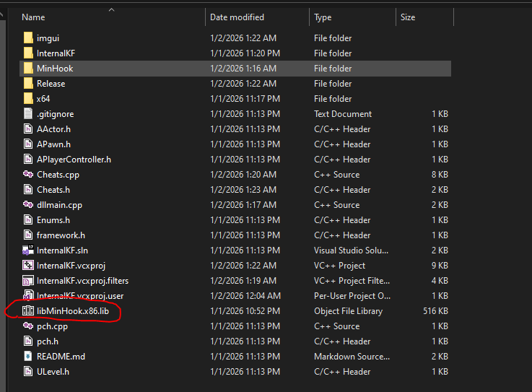Click the 516 KB size value
The height and width of the screenshot is (392, 532).
coord(435,311)
